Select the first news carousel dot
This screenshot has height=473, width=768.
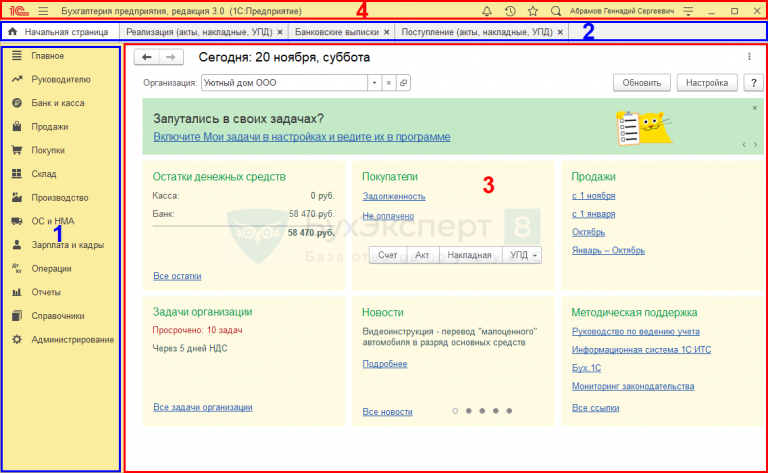(x=455, y=411)
